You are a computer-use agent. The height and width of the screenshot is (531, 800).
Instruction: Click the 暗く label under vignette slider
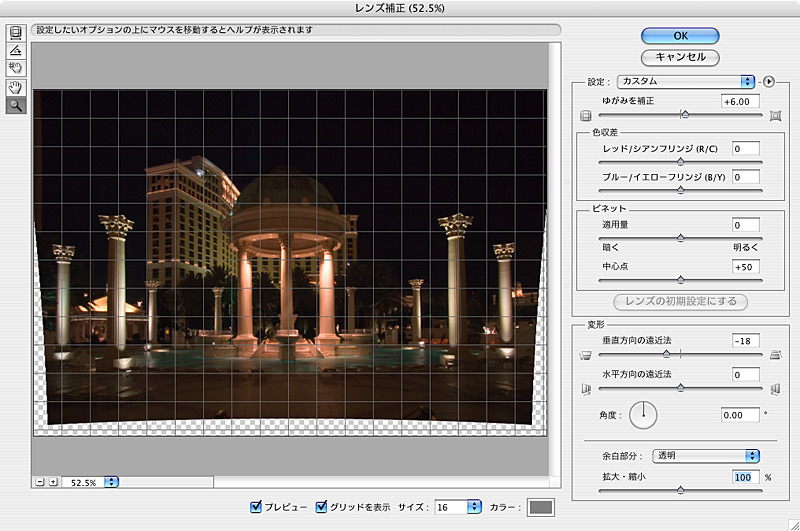(x=611, y=247)
